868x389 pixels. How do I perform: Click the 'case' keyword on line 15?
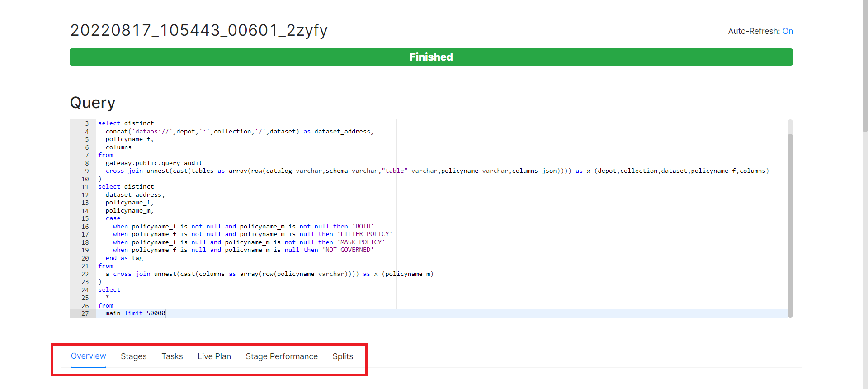tap(113, 218)
